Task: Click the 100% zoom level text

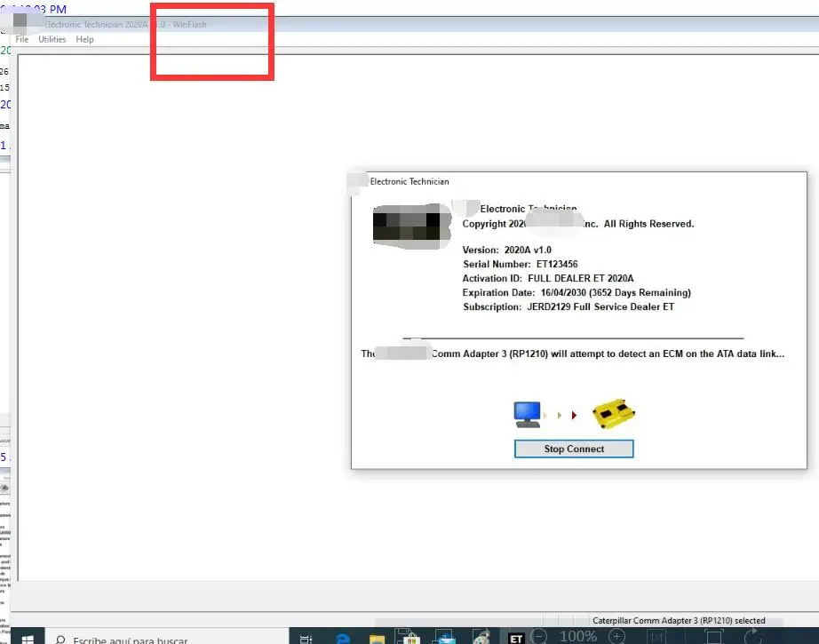Action: 578,637
